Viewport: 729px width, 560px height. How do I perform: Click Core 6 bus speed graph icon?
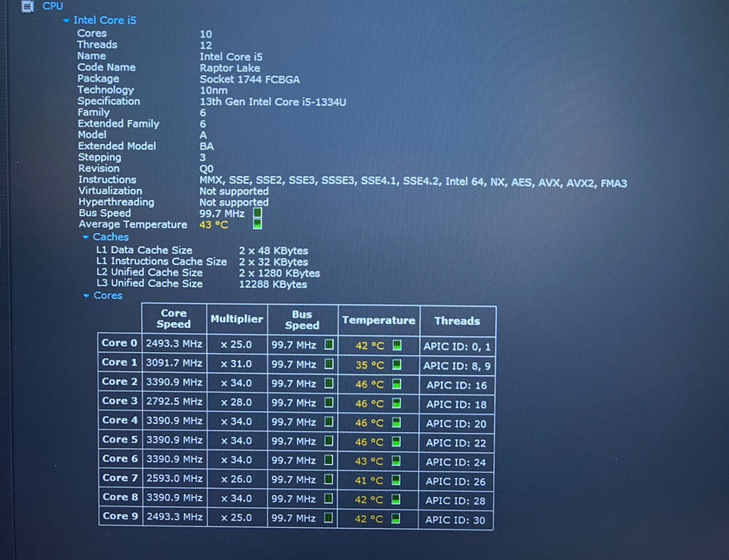(329, 460)
